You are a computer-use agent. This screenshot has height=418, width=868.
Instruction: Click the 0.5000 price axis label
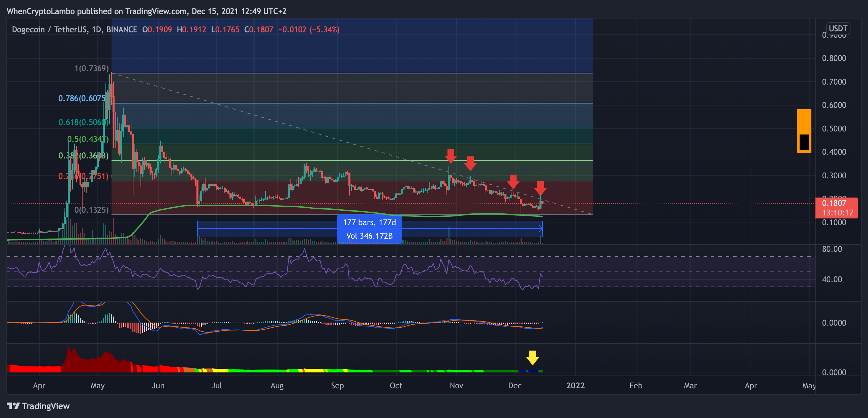pos(834,129)
